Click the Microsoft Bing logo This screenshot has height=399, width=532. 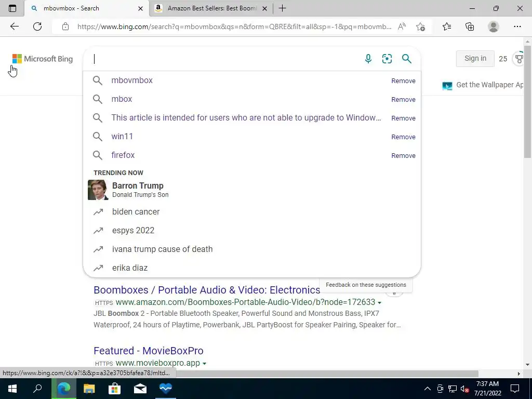click(x=43, y=59)
